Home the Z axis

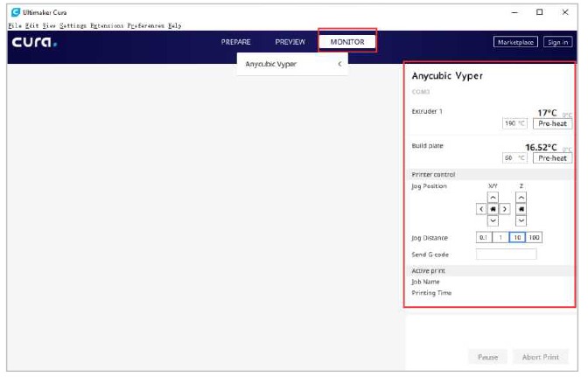tap(521, 209)
